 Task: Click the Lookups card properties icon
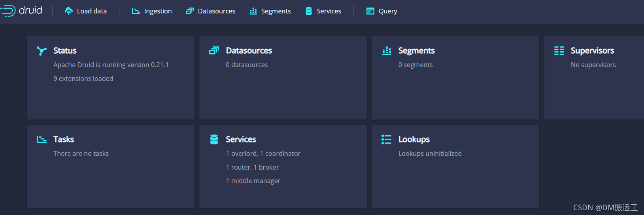[x=386, y=139]
